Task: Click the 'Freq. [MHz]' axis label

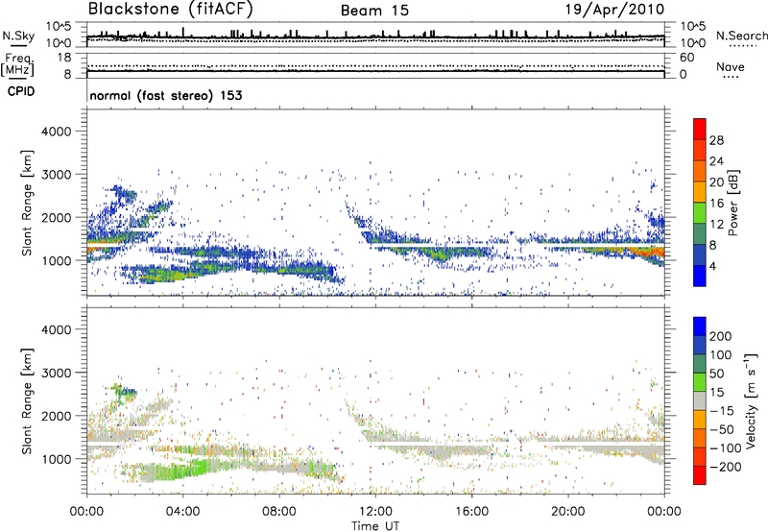Action: coord(17,65)
